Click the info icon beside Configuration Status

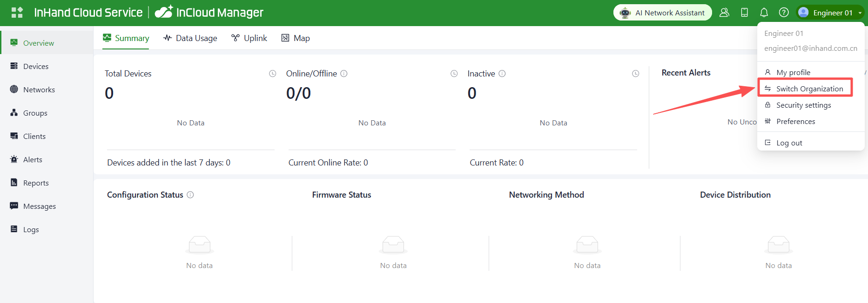(190, 195)
